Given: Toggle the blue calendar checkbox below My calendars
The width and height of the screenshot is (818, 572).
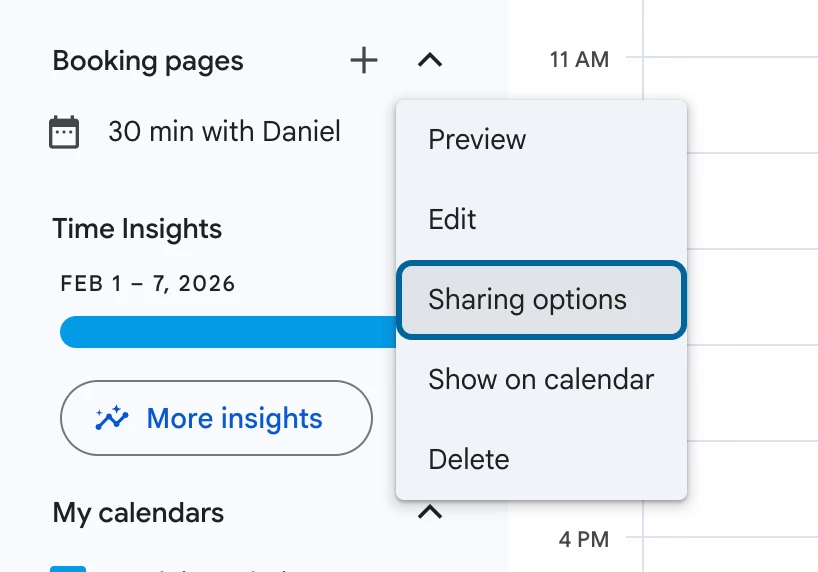Looking at the screenshot, I should [68, 569].
